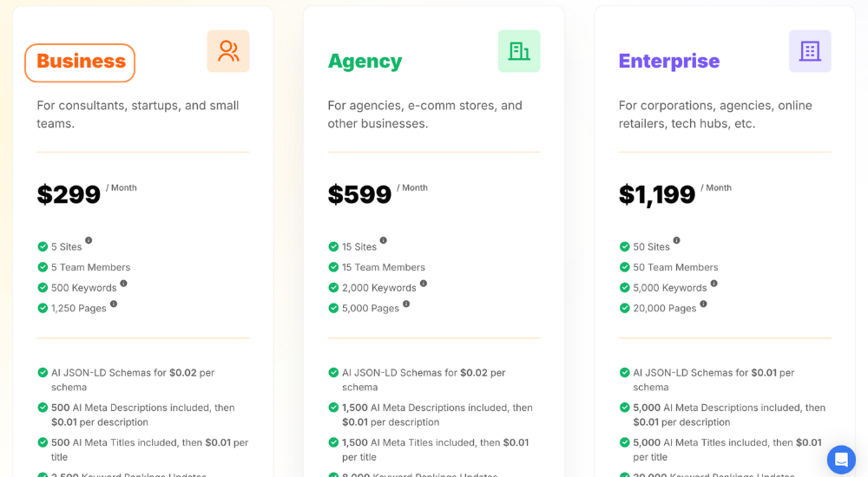
Task: Click the Agency plan heading
Action: coord(365,62)
